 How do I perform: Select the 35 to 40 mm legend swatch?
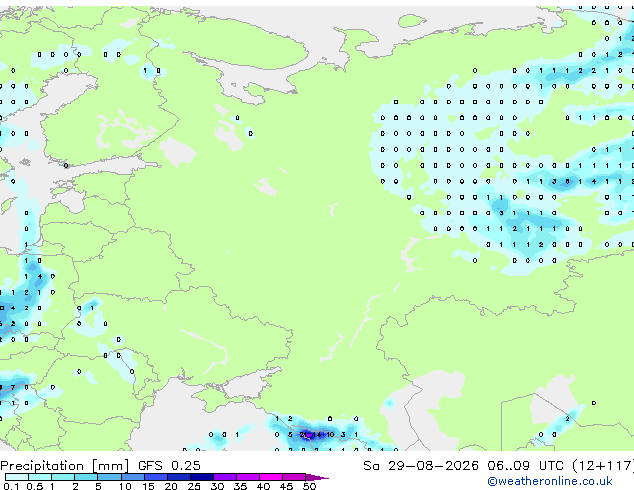pos(248,477)
